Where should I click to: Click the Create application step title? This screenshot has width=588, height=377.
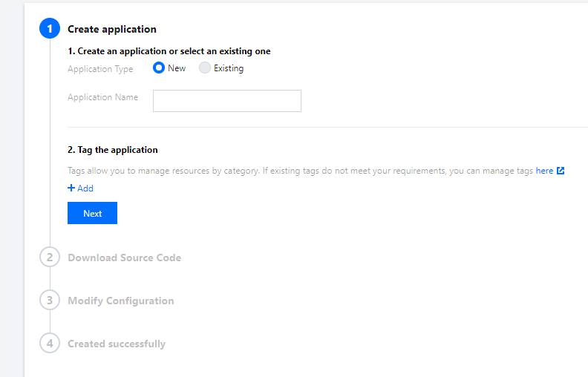pyautogui.click(x=112, y=29)
